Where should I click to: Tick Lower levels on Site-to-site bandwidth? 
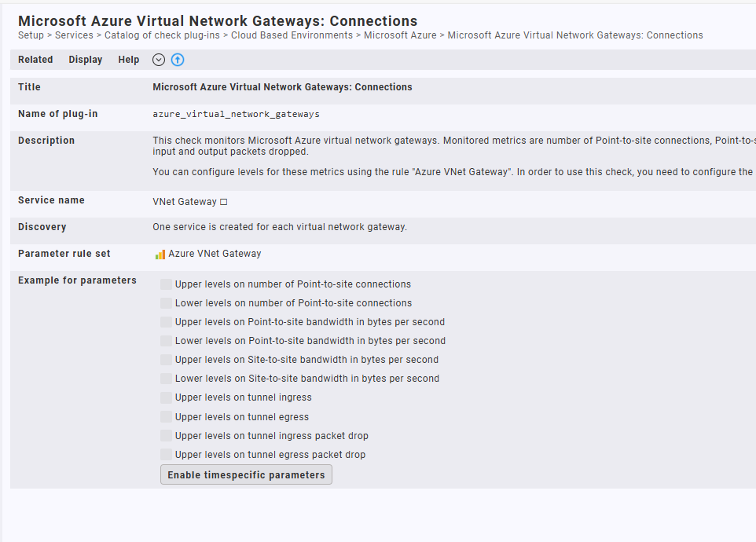166,379
